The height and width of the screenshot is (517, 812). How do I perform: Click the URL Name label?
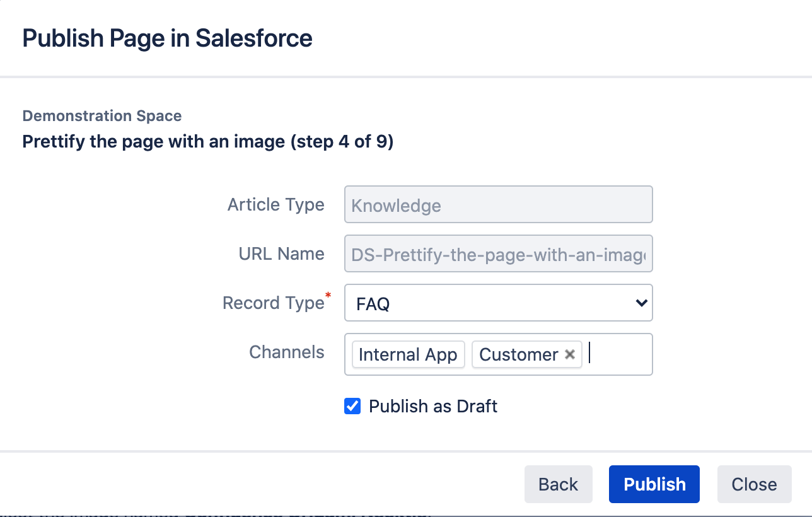281,254
